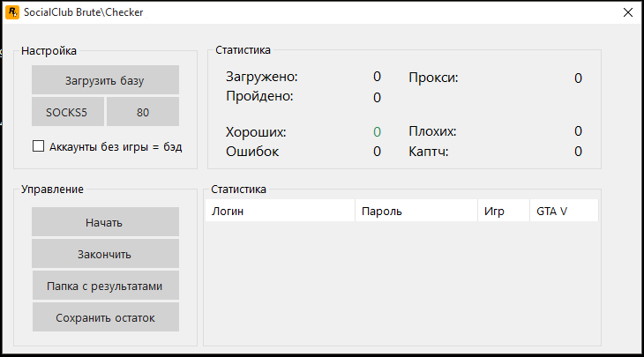The height and width of the screenshot is (357, 644).
Task: Click the button showing 80
Action: tap(143, 112)
